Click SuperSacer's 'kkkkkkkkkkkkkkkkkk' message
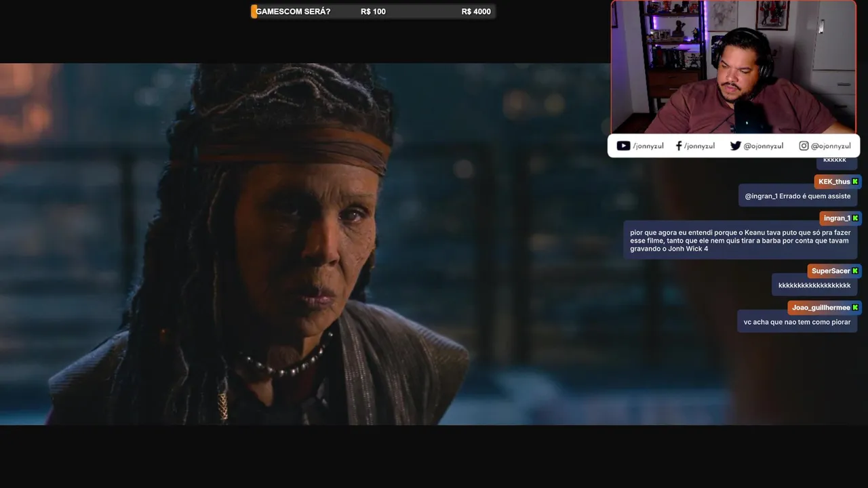The image size is (868, 488). click(814, 285)
